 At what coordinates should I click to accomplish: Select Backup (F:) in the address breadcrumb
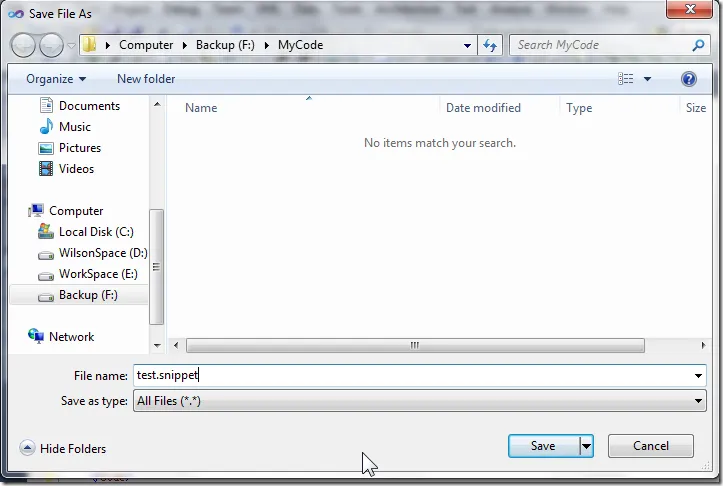[225, 45]
